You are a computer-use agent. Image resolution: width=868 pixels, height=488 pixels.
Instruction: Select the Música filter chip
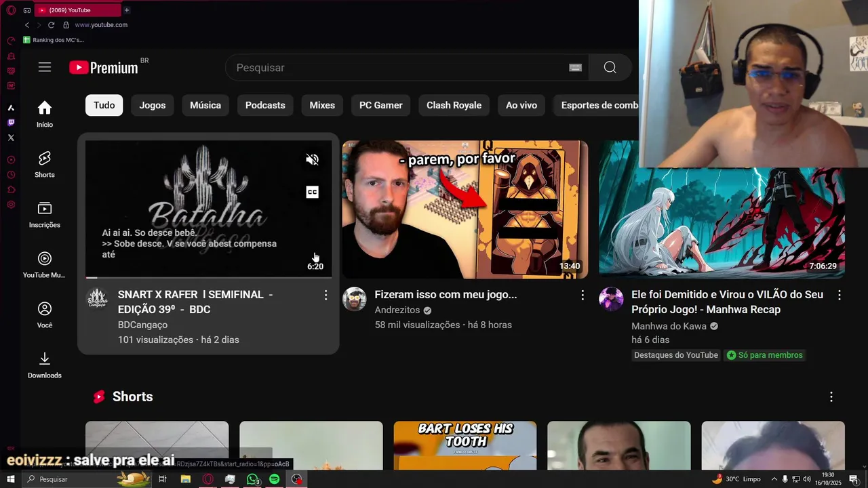click(205, 105)
